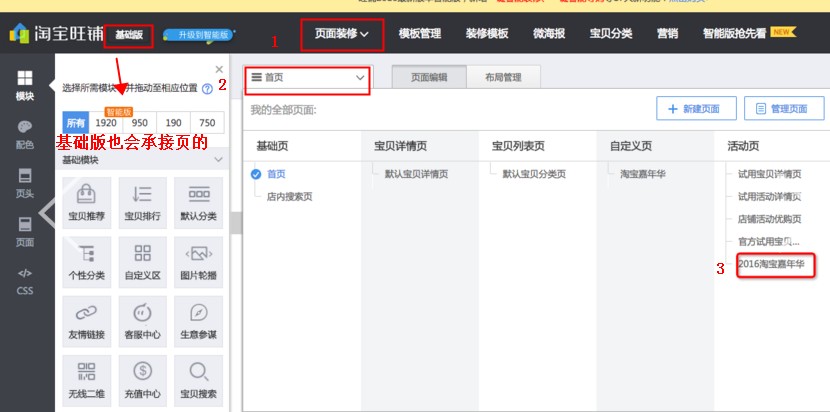Select the checked 首页 page entry
Image resolution: width=830 pixels, height=412 pixels.
click(270, 174)
